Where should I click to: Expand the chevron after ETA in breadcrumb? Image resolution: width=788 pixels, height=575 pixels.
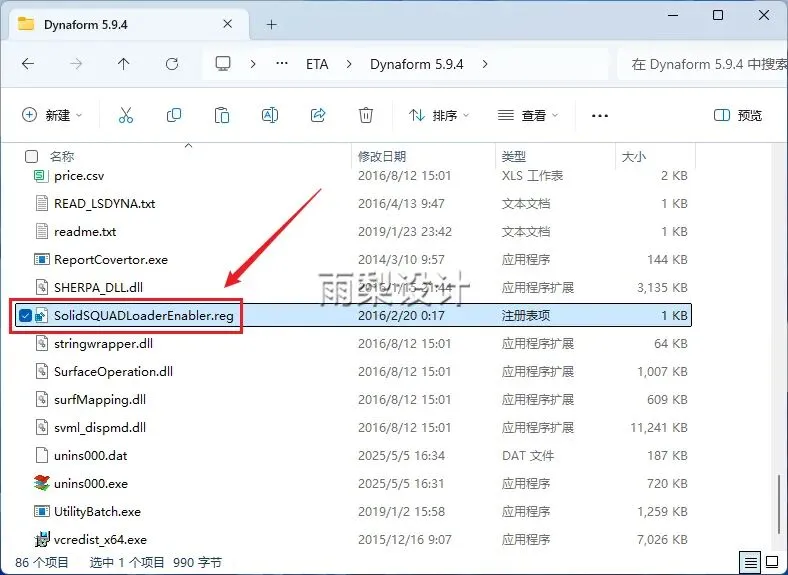click(349, 64)
